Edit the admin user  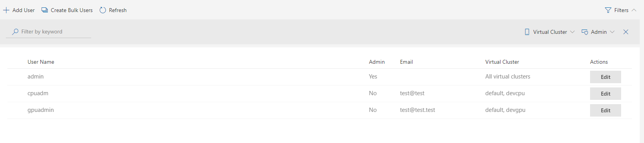pyautogui.click(x=605, y=77)
